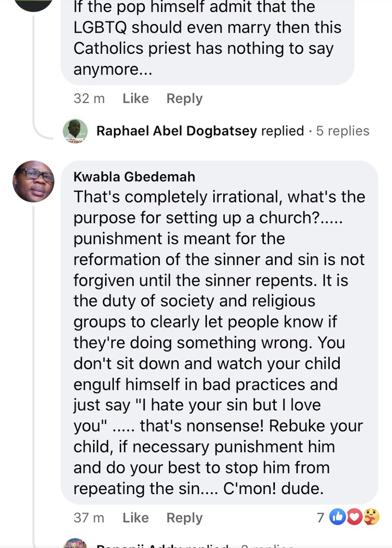Click the red heart reaction icon
The height and width of the screenshot is (548, 392).
[354, 517]
